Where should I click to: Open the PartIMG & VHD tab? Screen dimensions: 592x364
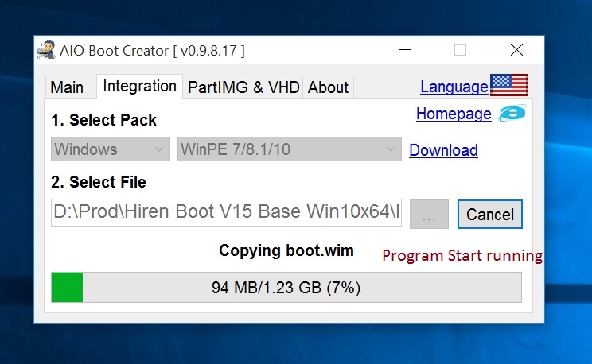[x=243, y=87]
